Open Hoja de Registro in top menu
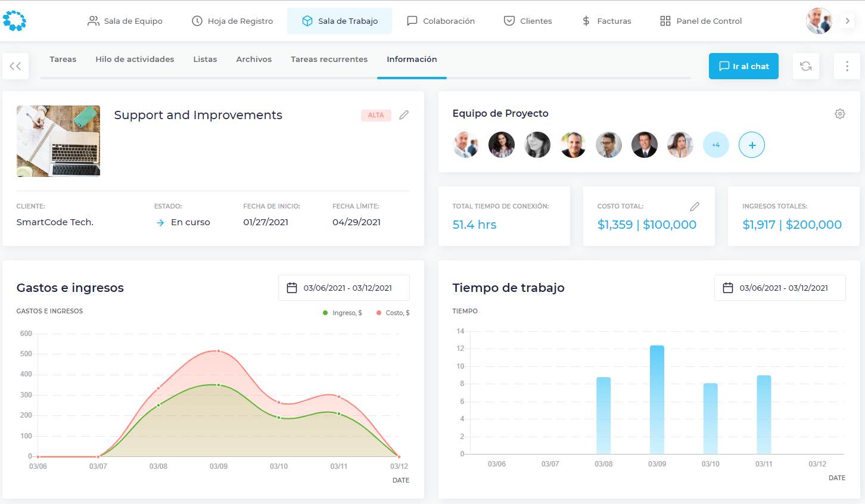The image size is (865, 504). coord(232,21)
